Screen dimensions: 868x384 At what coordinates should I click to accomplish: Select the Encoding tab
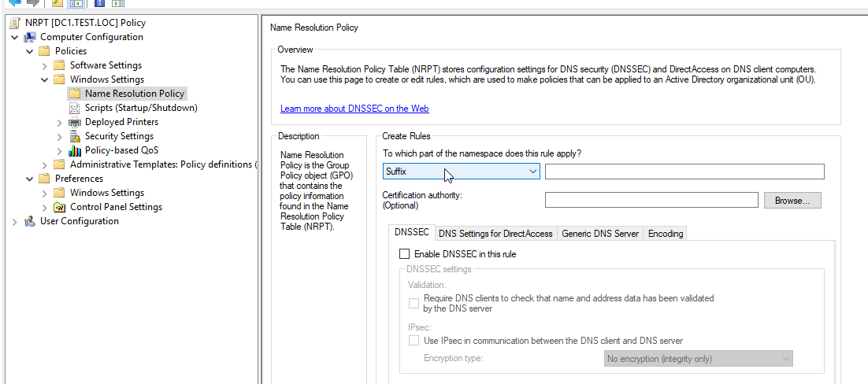pos(666,233)
